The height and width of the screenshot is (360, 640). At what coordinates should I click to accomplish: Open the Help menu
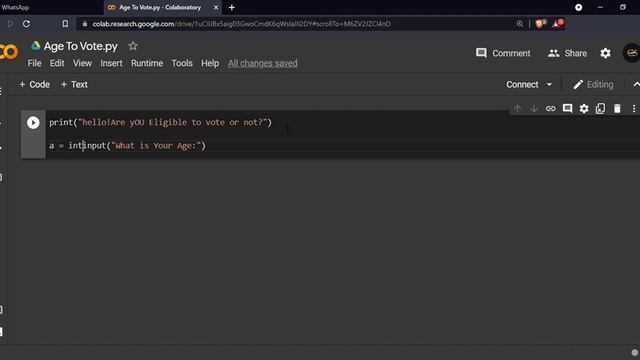pyautogui.click(x=210, y=63)
